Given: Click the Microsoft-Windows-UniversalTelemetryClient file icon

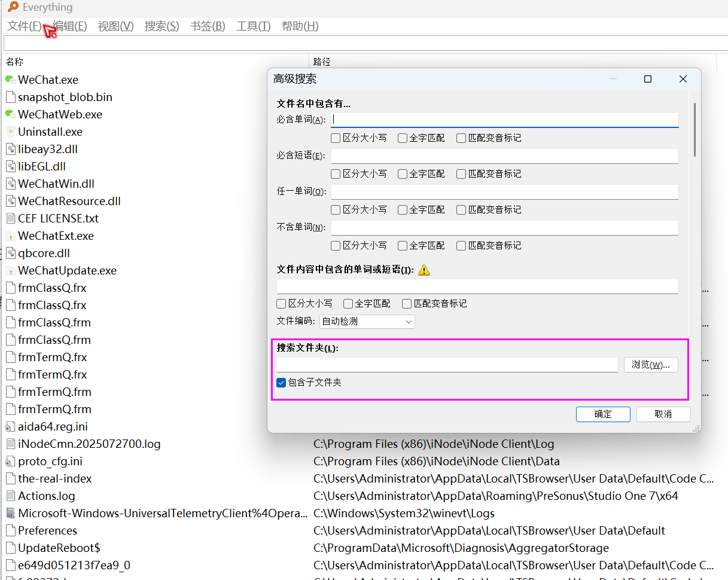Looking at the screenshot, I should pos(10,513).
